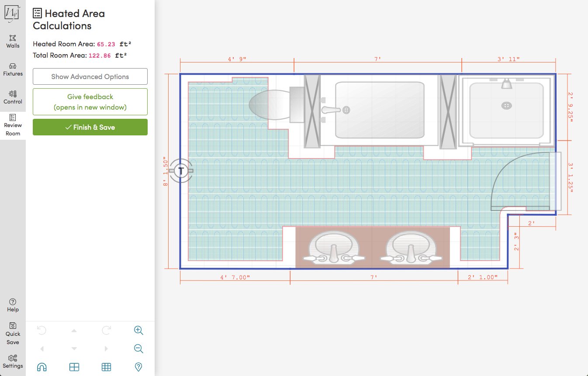588x376 pixels.
Task: Click the Undo arrow icon
Action: tap(42, 331)
